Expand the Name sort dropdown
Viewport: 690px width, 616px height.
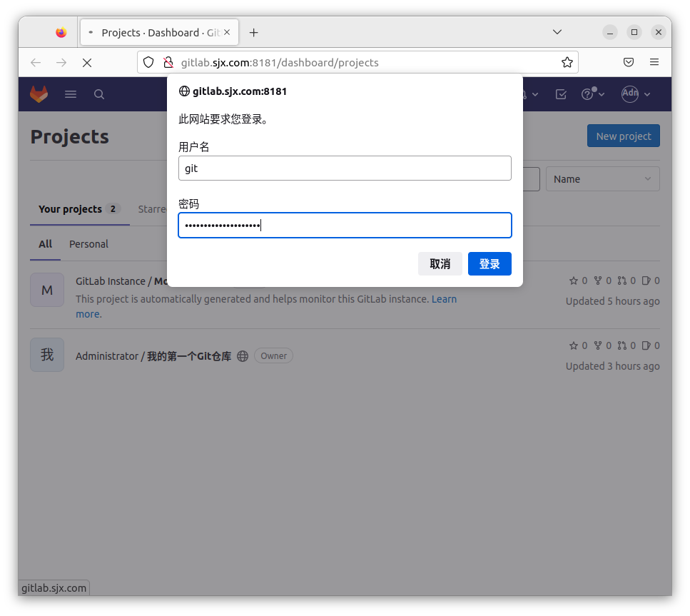click(x=602, y=179)
